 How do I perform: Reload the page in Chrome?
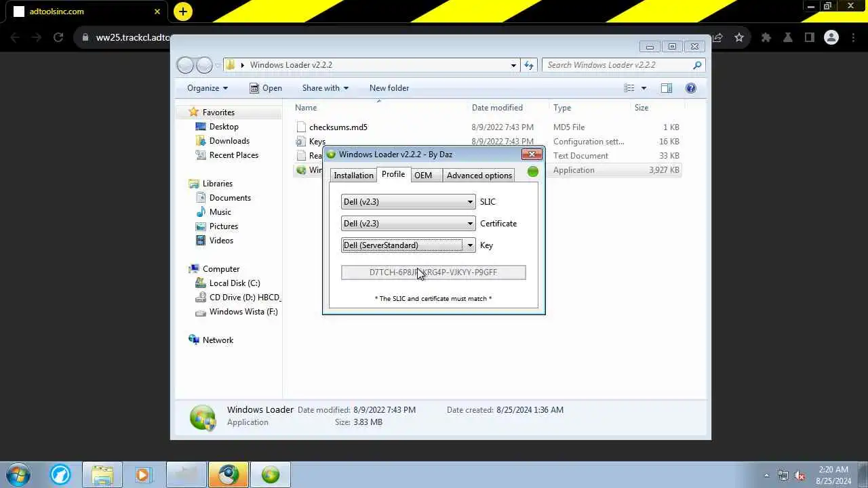[x=58, y=38]
